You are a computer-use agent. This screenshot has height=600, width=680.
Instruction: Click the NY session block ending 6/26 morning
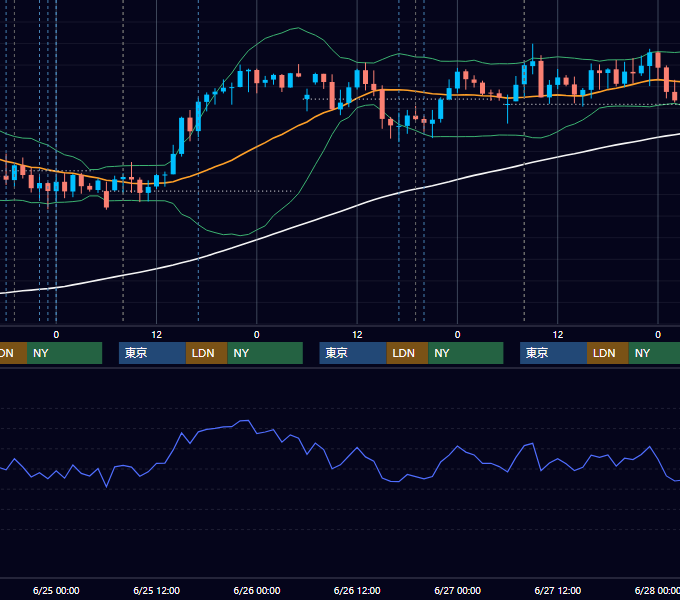pyautogui.click(x=265, y=353)
